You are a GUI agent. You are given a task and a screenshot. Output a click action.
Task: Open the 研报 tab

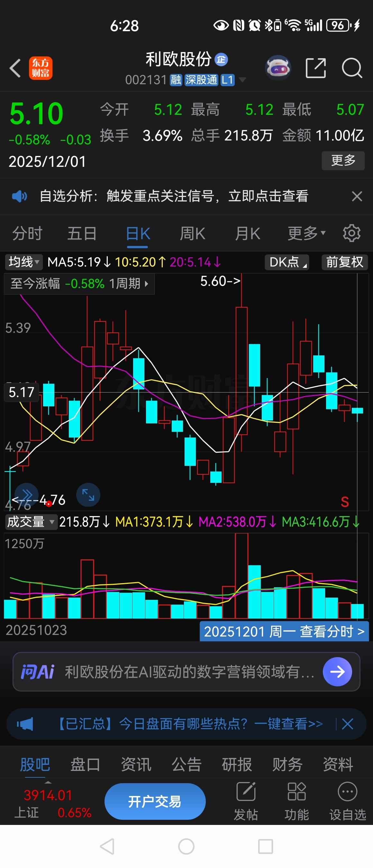[x=237, y=764]
